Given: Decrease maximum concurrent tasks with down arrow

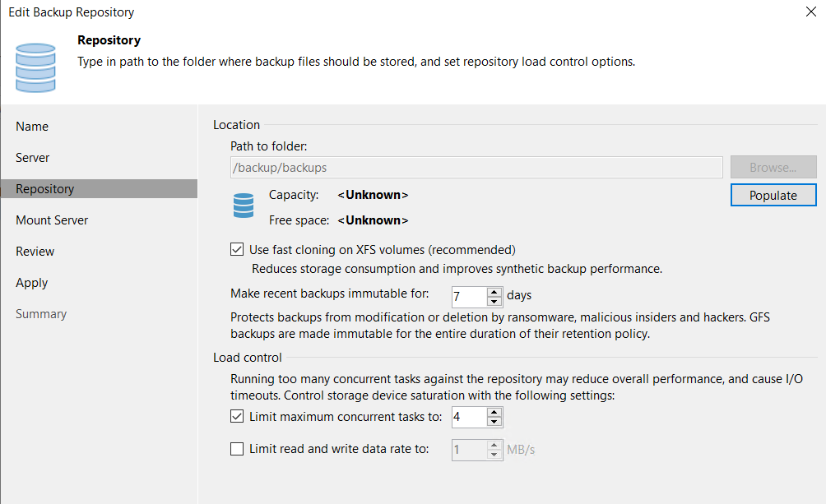Looking at the screenshot, I should click(x=494, y=422).
